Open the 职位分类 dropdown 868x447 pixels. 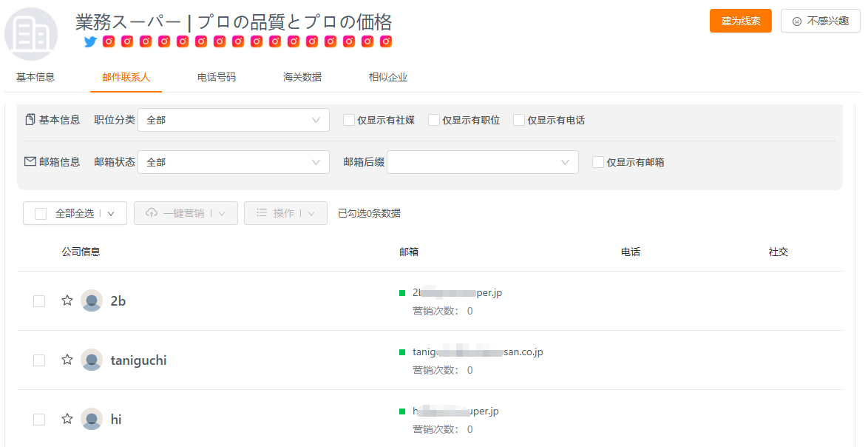(x=234, y=120)
